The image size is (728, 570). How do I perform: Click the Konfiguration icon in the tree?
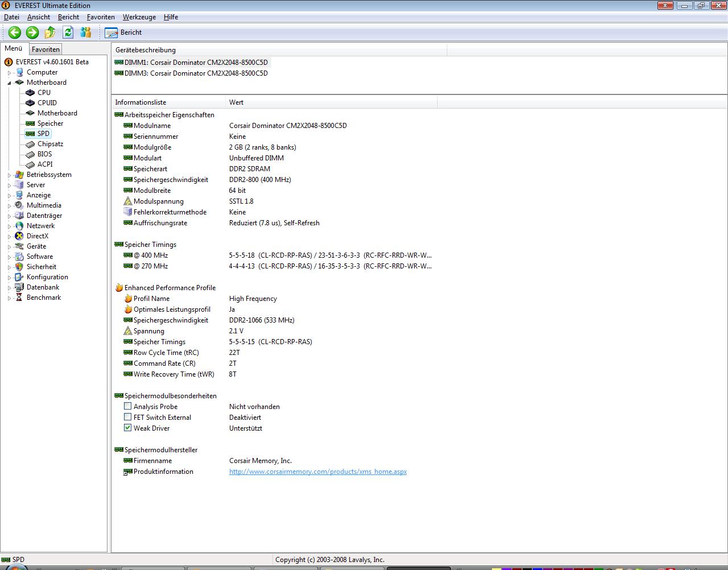click(x=19, y=277)
